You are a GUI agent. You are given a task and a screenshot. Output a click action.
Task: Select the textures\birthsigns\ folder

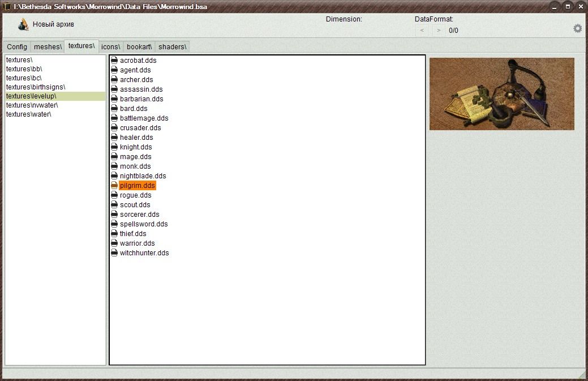55,87
